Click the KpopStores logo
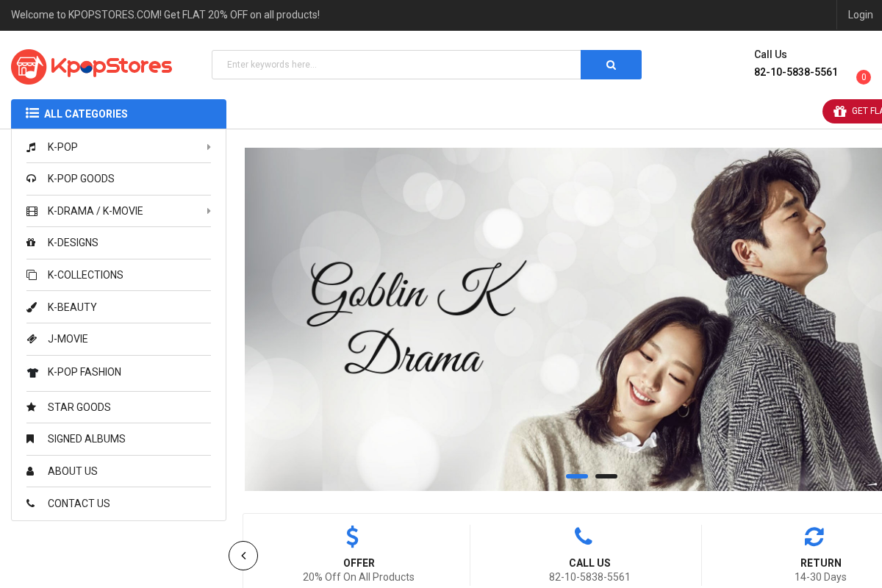Viewport: 882px width, 588px height. pos(91,66)
